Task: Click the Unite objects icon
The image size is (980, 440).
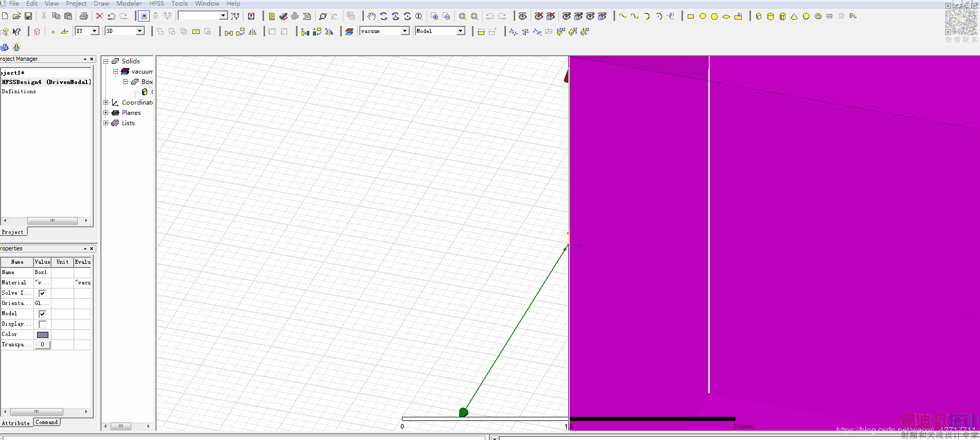Action: (161, 32)
